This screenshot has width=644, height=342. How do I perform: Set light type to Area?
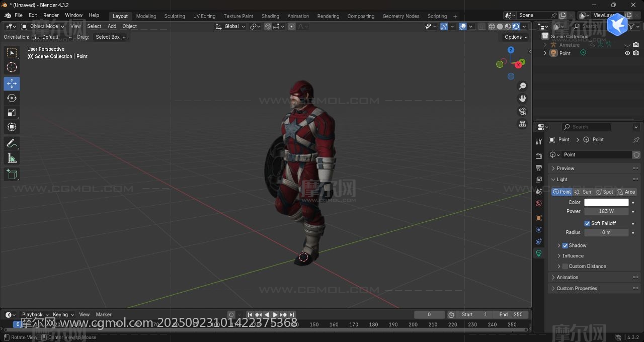coord(626,192)
